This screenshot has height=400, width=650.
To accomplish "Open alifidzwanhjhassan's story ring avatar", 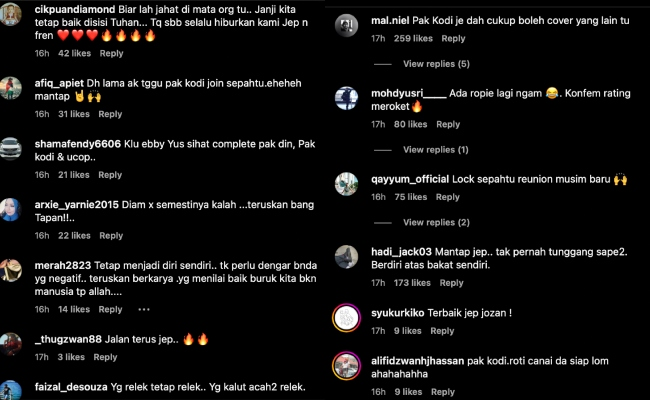I will click(346, 366).
